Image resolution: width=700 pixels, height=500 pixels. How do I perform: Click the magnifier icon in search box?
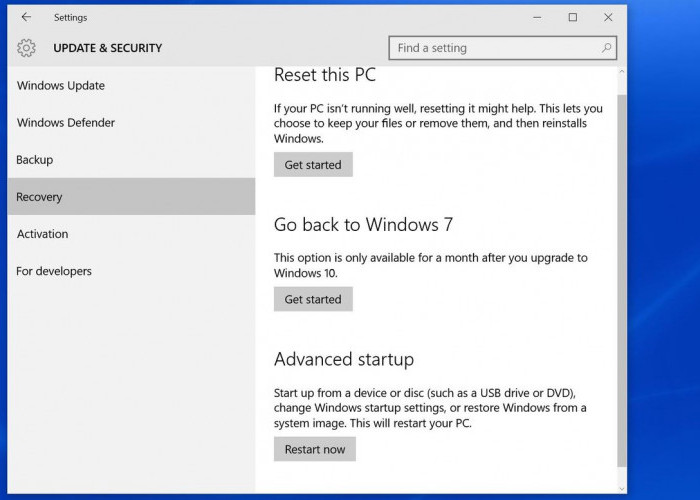click(x=606, y=48)
